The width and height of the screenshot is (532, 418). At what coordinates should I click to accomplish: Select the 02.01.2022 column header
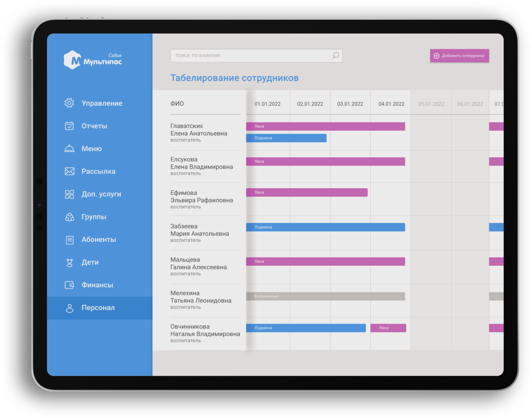(310, 104)
